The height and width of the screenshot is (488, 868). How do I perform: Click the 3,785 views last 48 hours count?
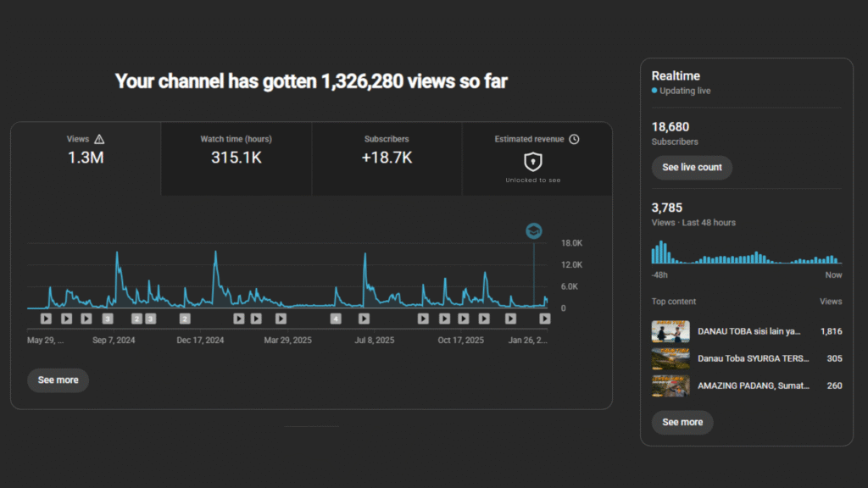click(667, 208)
